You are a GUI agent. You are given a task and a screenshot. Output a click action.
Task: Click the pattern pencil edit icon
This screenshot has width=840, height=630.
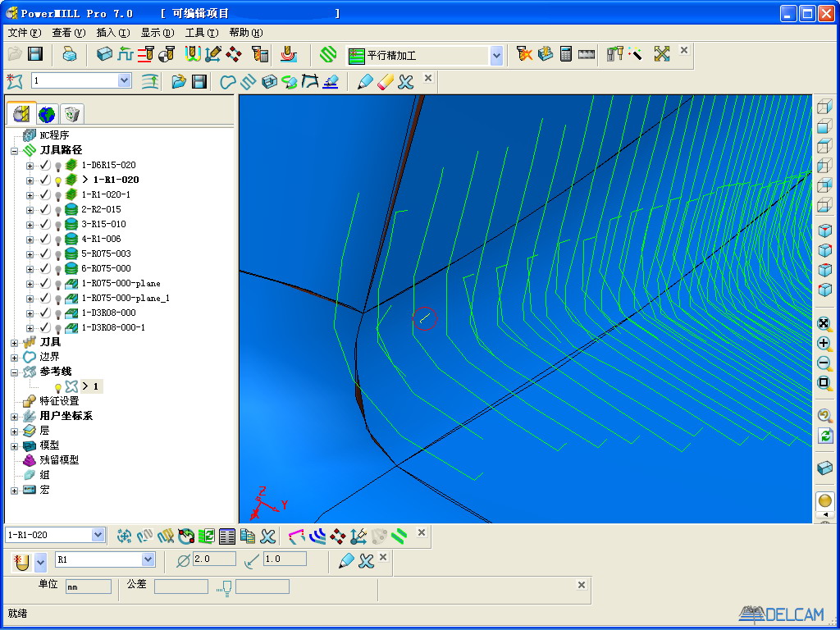[364, 81]
